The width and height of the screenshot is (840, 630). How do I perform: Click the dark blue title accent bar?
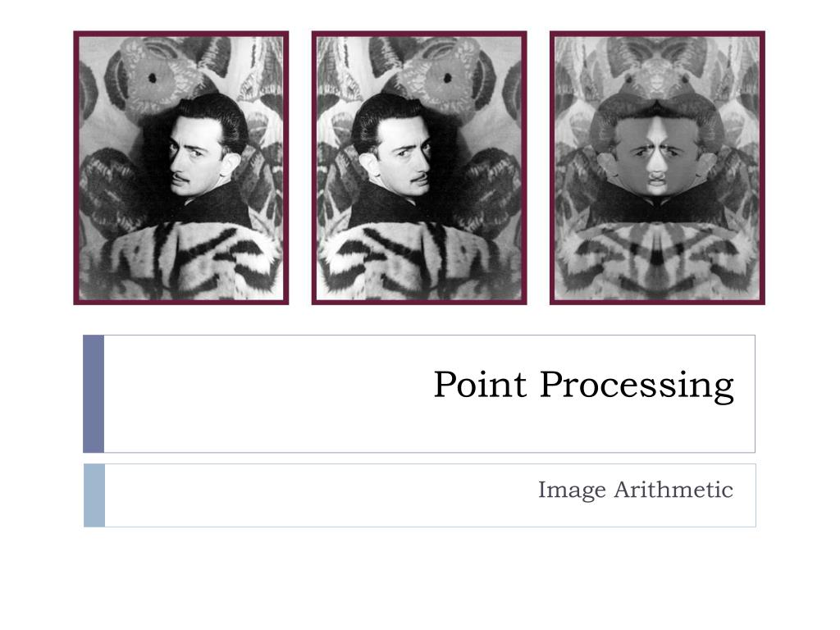pos(94,394)
